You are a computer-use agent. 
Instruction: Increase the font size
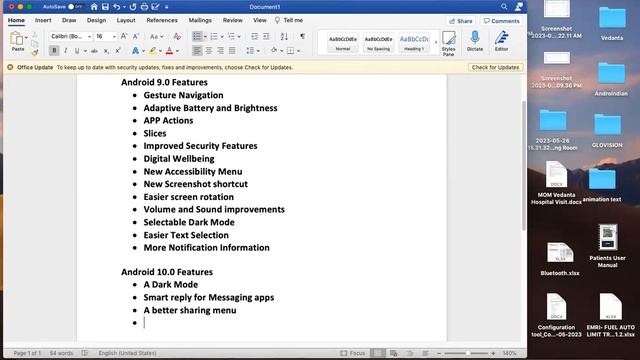(x=124, y=36)
